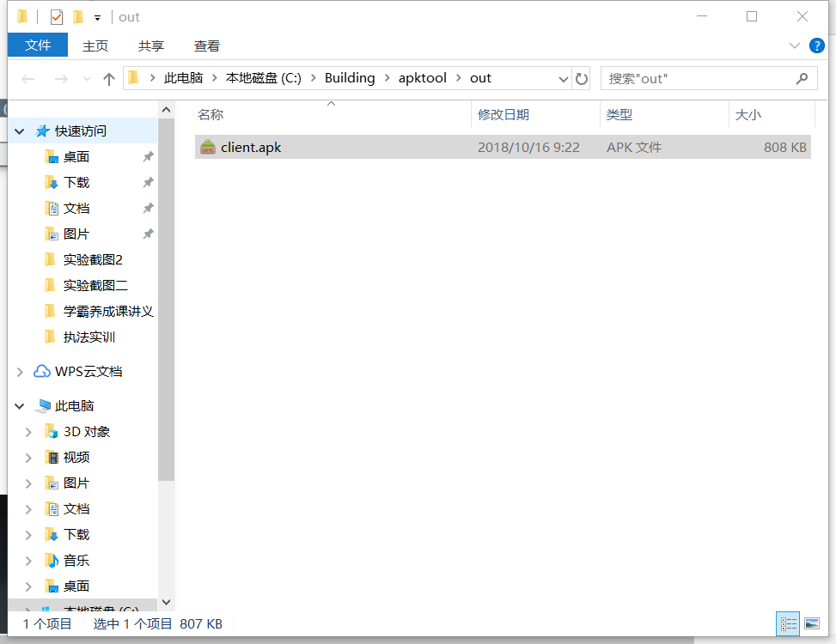Viewport: 836px width, 644px height.
Task: Open the blue Help question mark icon
Action: (x=817, y=46)
